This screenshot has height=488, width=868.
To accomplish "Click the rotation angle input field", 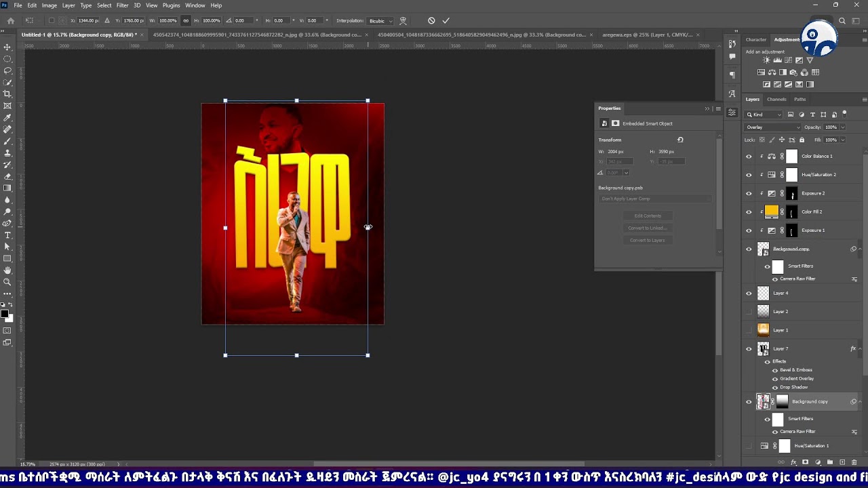I will (x=243, y=20).
